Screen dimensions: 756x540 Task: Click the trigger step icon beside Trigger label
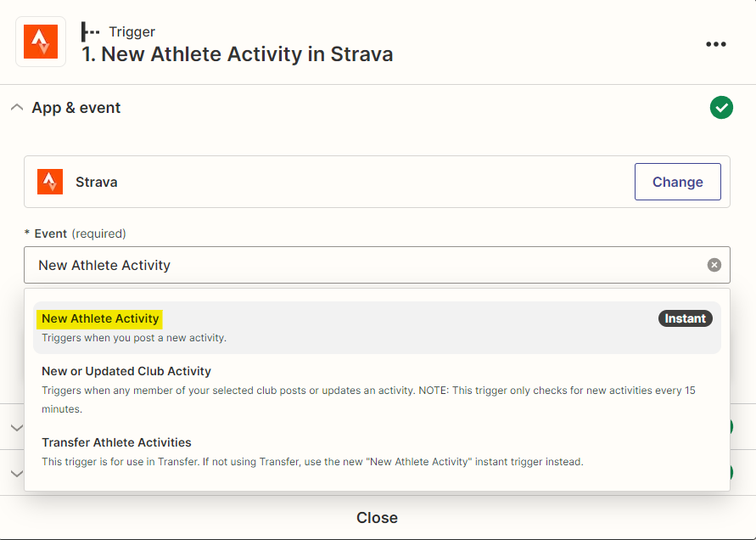[90, 32]
